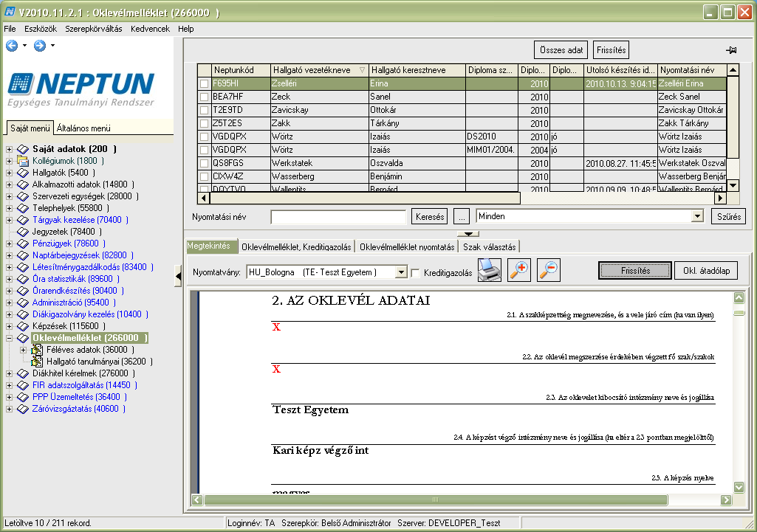Click the forward navigation arrow icon
Screen dimensions: 757x532
tap(40, 46)
